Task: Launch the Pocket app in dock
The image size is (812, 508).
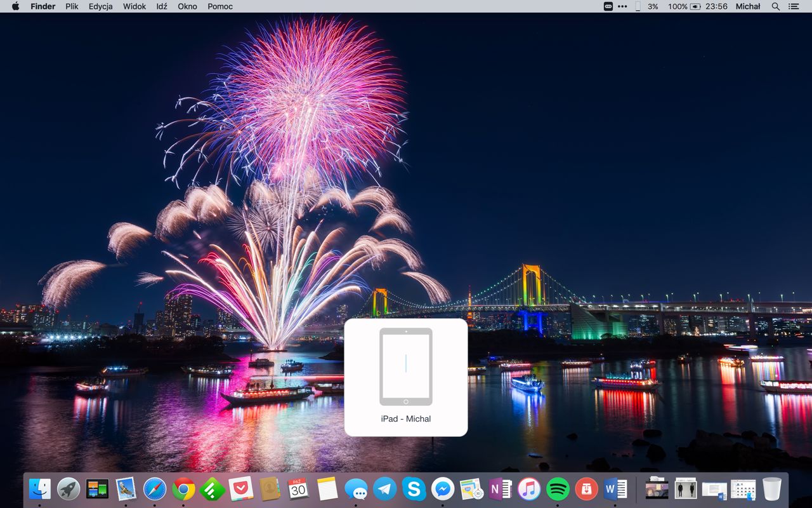Action: point(241,489)
